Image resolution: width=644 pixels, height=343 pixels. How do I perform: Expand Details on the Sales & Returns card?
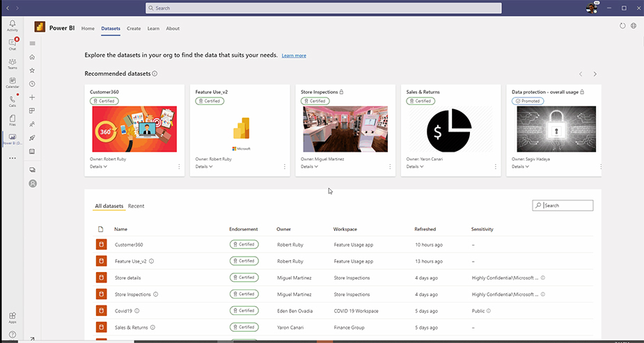(415, 166)
